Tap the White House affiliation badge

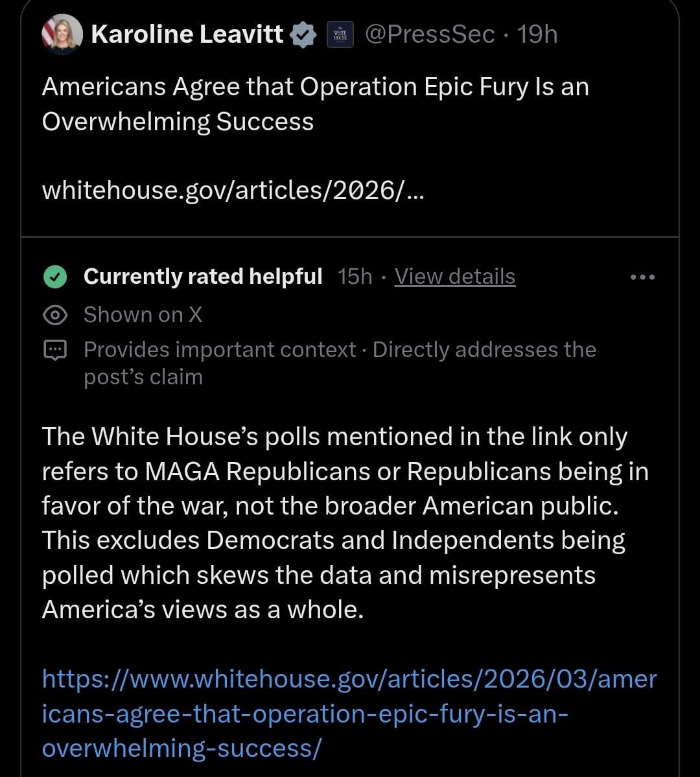coord(340,35)
